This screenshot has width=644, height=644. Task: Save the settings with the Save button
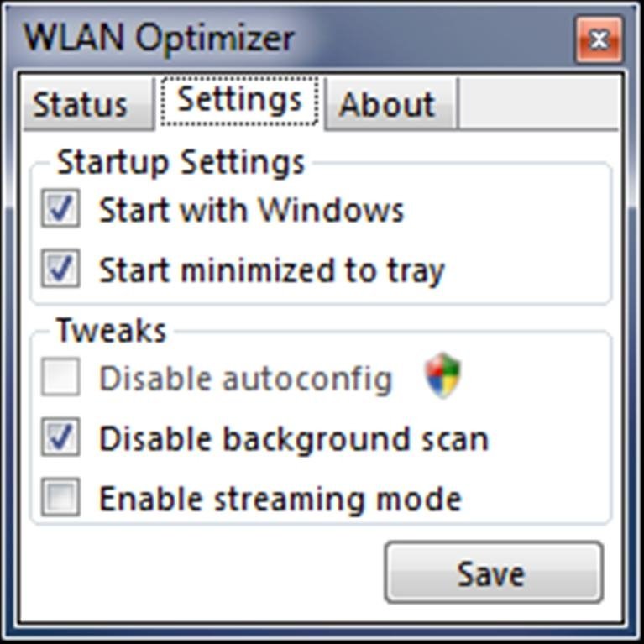(x=494, y=573)
